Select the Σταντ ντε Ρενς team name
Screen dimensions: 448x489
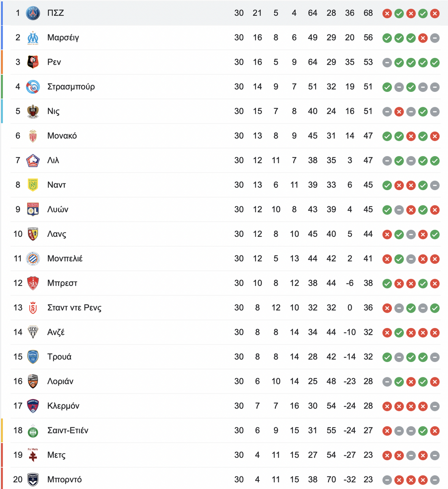(x=74, y=308)
